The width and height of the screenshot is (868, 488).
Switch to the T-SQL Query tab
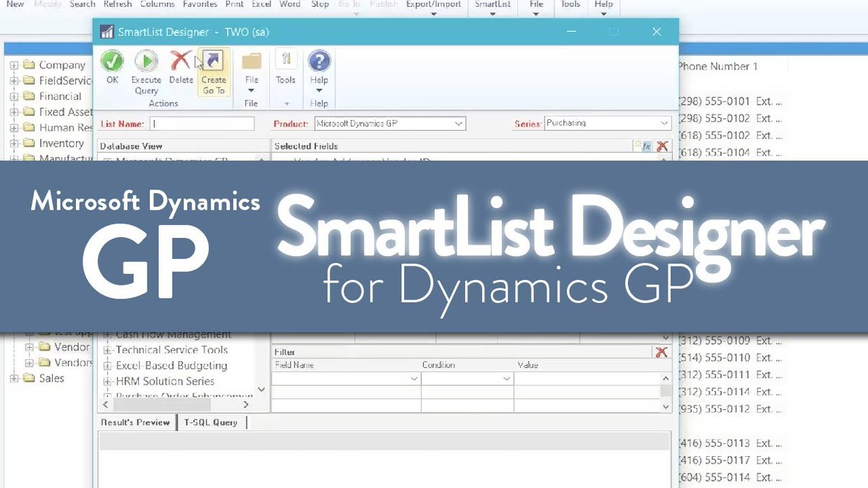pos(211,423)
